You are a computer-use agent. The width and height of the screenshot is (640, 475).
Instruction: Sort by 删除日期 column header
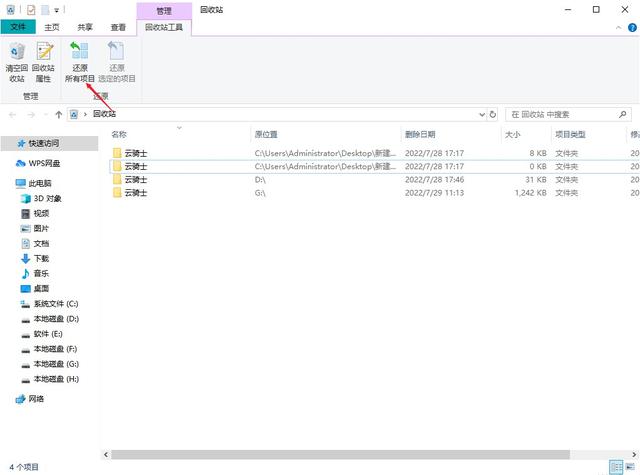coord(420,134)
